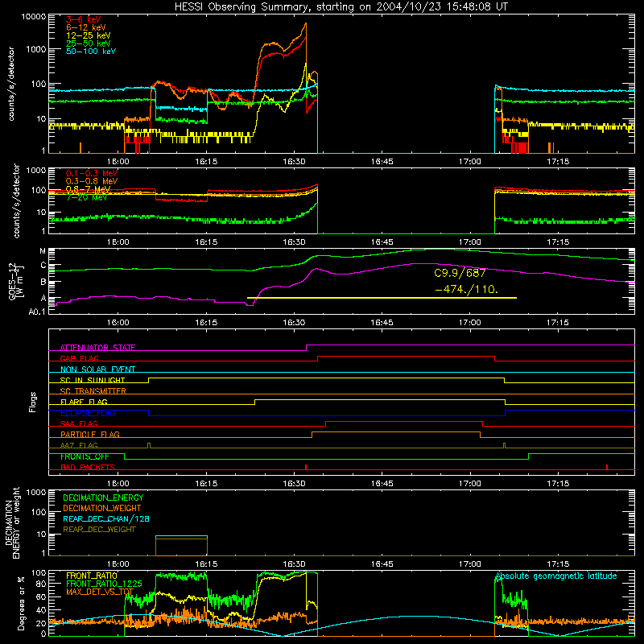Click the Absolute geomagnetic latitude label

point(556,576)
